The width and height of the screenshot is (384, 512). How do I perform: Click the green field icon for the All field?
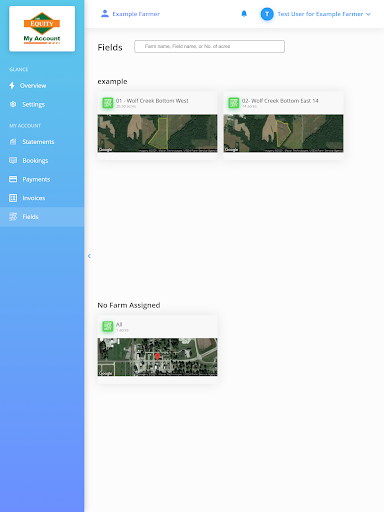coord(108,326)
